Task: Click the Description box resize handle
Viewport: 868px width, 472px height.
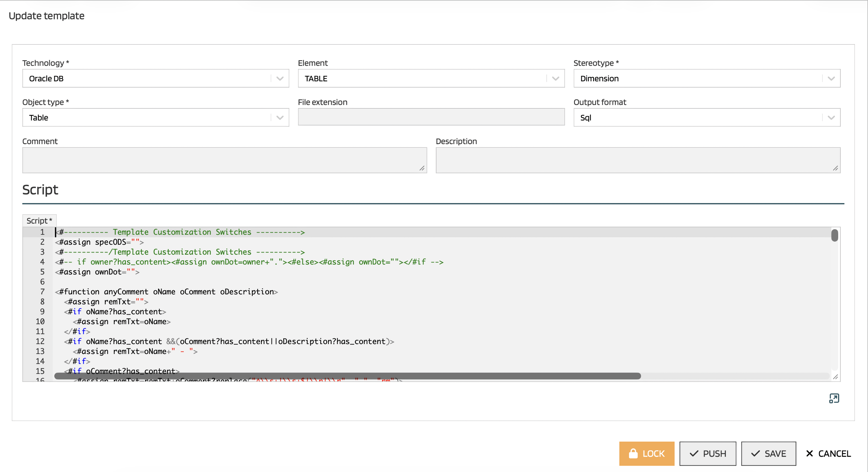Action: 835,168
